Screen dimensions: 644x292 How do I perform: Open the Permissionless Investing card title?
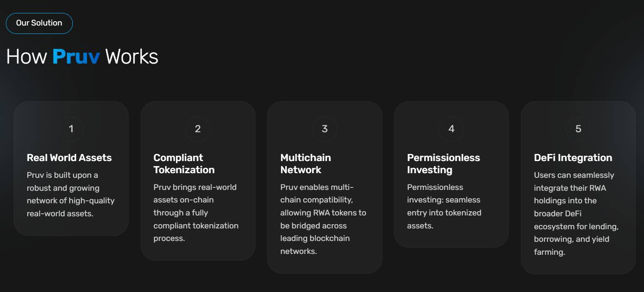point(443,164)
